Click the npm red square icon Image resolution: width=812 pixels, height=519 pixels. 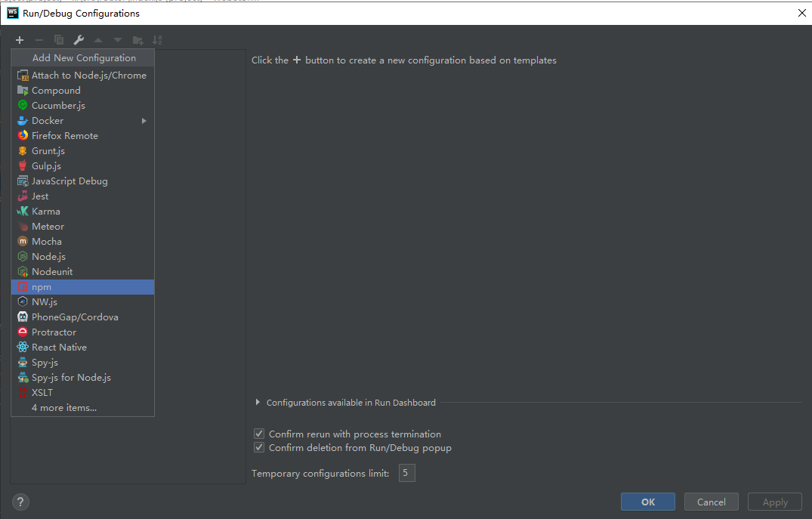coord(23,286)
